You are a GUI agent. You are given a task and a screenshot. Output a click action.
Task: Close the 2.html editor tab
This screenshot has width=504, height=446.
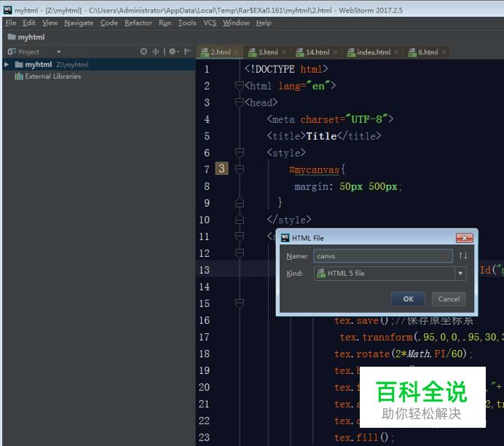click(x=237, y=52)
